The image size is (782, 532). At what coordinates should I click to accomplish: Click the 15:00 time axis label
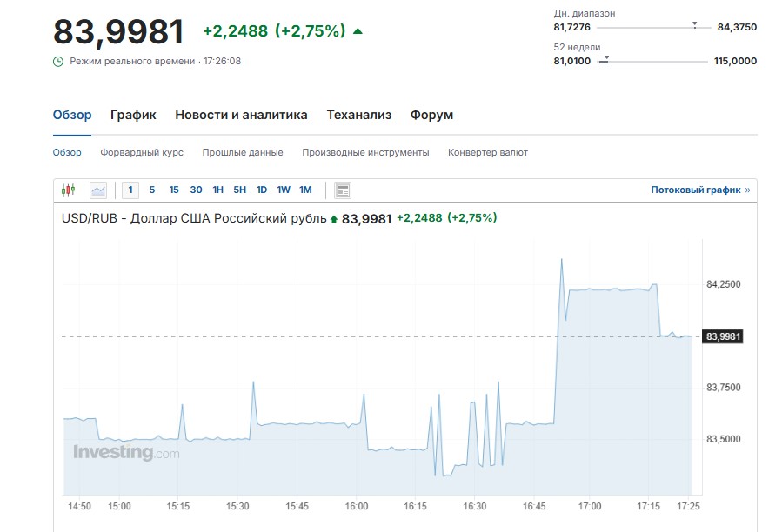[x=119, y=506]
